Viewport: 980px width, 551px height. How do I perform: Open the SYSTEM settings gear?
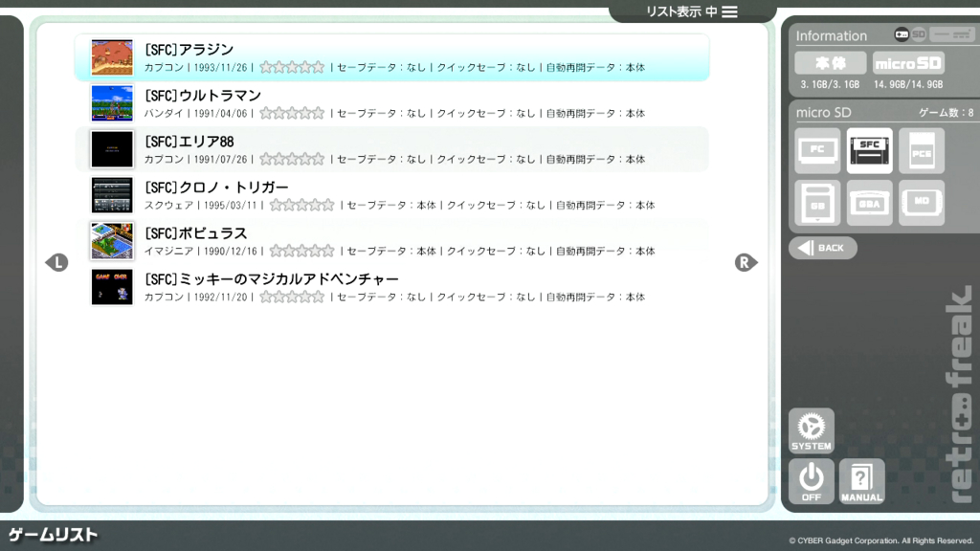[x=812, y=430]
